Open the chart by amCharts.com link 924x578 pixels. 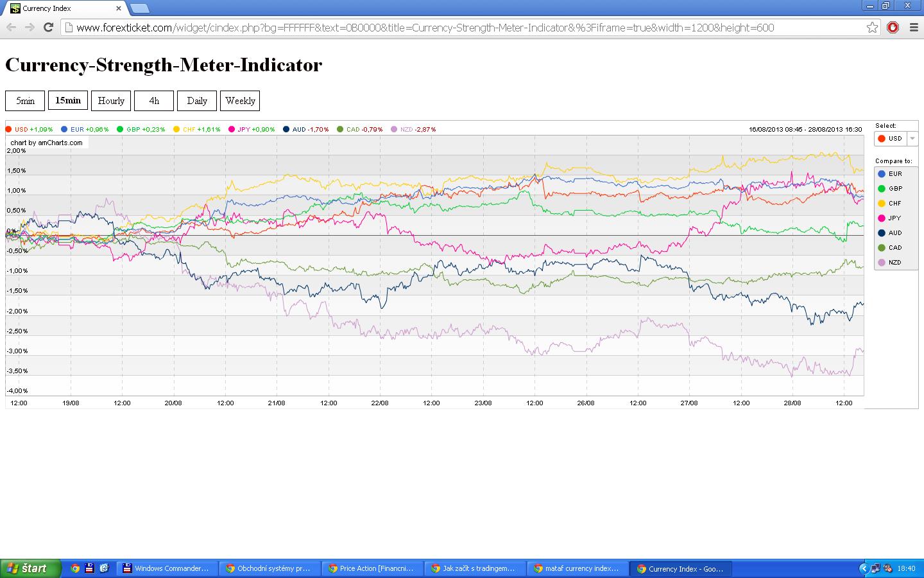point(47,143)
